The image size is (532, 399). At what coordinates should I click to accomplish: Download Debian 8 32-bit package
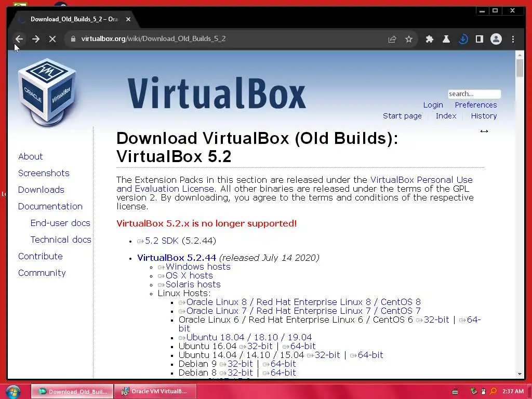[240, 373]
